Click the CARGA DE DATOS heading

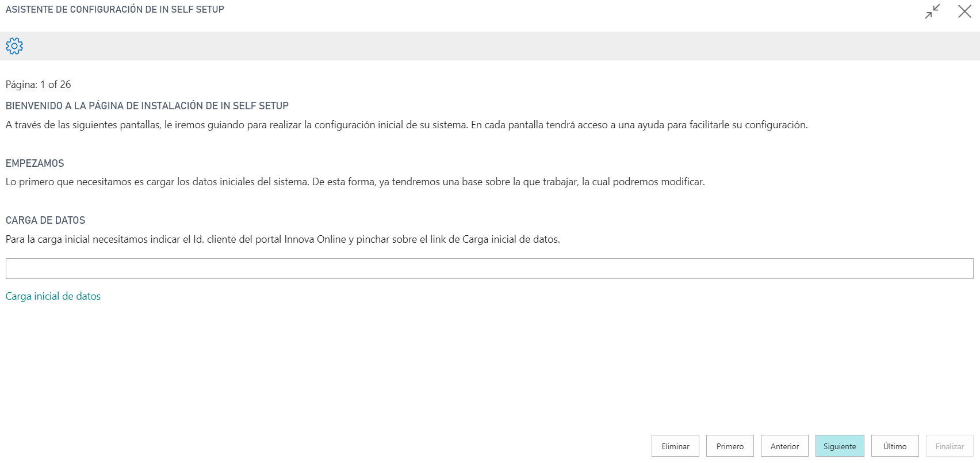(x=45, y=220)
